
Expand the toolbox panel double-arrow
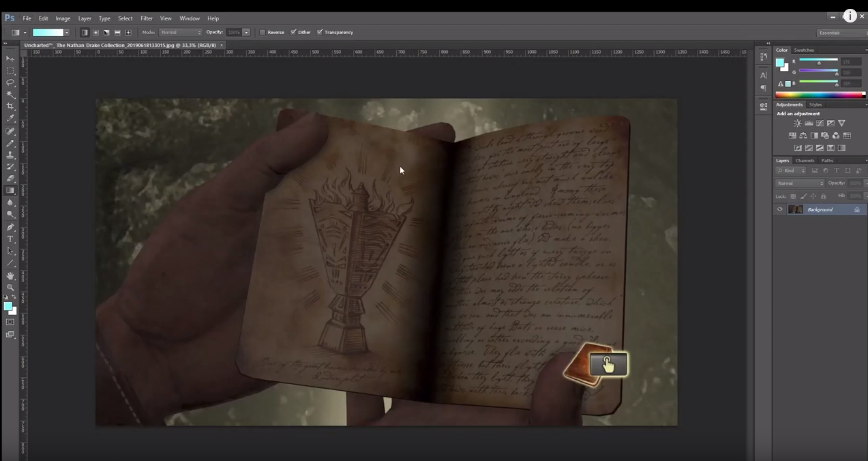point(5,44)
